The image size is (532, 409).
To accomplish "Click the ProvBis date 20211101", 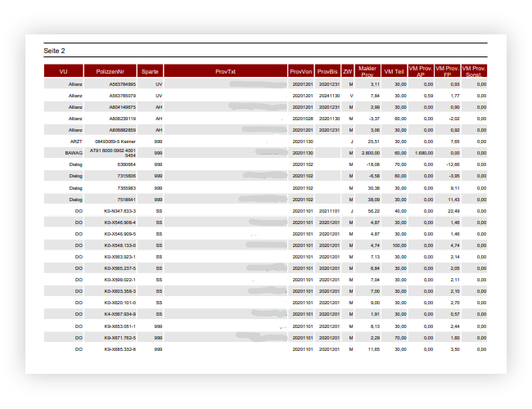I will click(329, 211).
